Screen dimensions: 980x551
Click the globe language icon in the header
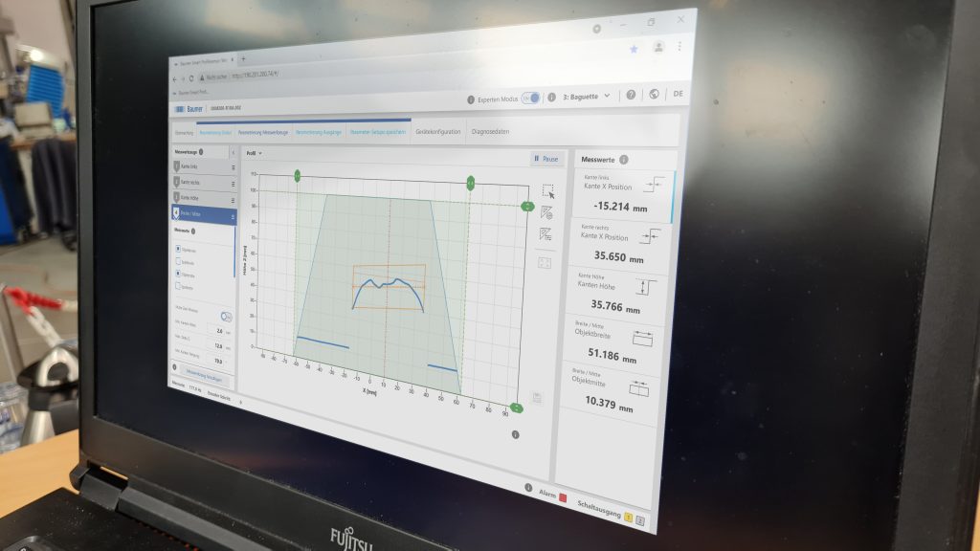click(654, 95)
